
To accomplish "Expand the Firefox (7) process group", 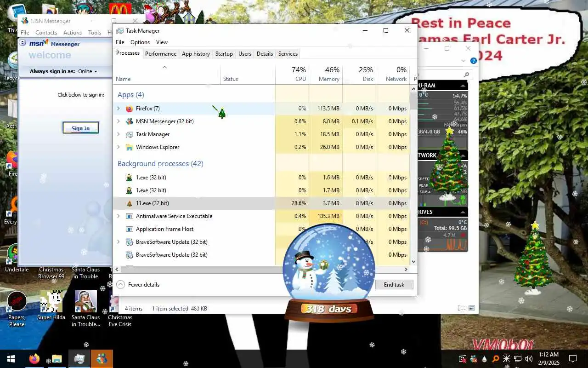I will click(119, 109).
